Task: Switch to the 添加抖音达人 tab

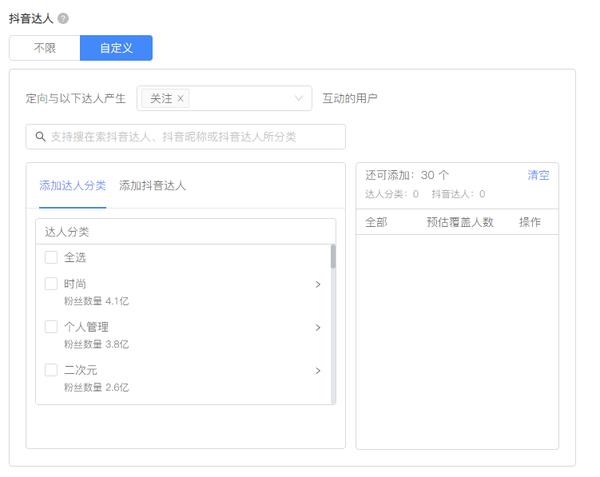Action: [152, 185]
